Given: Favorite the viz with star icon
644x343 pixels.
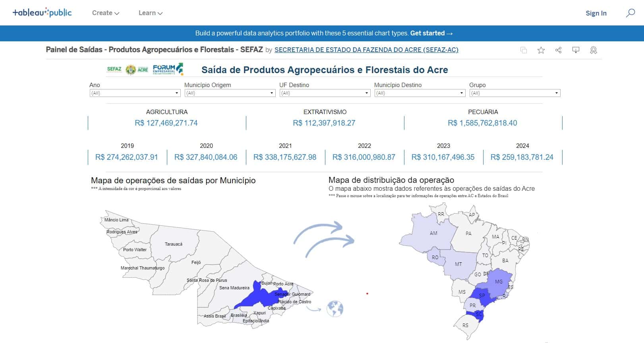Looking at the screenshot, I should pos(541,50).
